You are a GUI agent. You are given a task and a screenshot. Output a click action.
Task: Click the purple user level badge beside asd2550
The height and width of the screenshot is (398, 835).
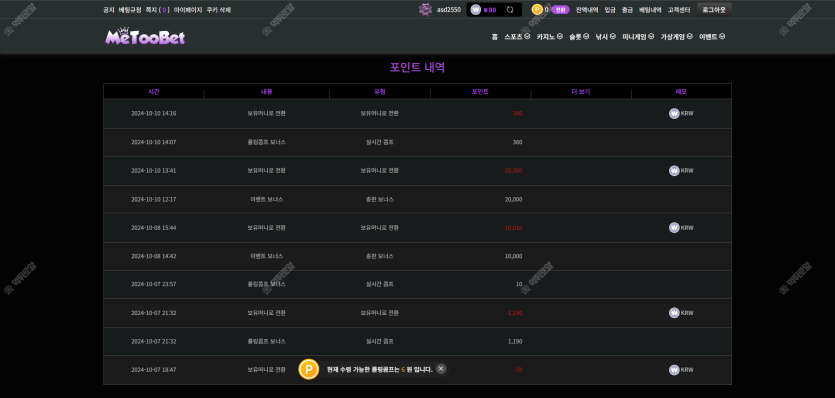click(425, 10)
